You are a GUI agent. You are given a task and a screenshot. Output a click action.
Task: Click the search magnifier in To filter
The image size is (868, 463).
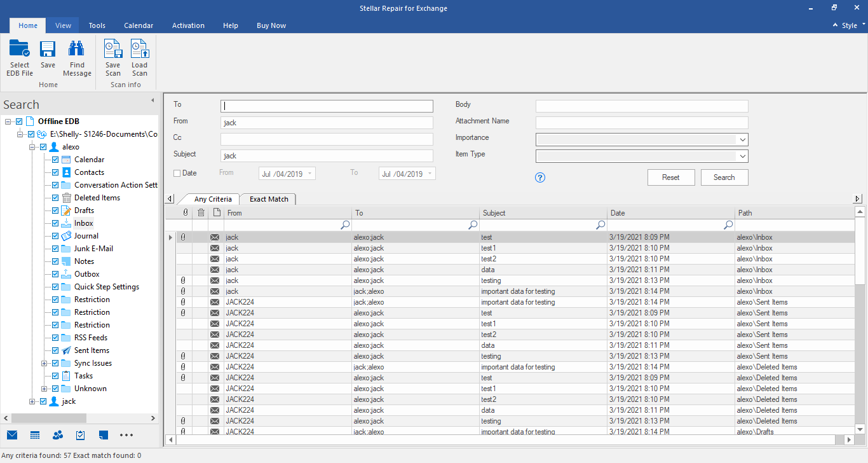coord(473,225)
